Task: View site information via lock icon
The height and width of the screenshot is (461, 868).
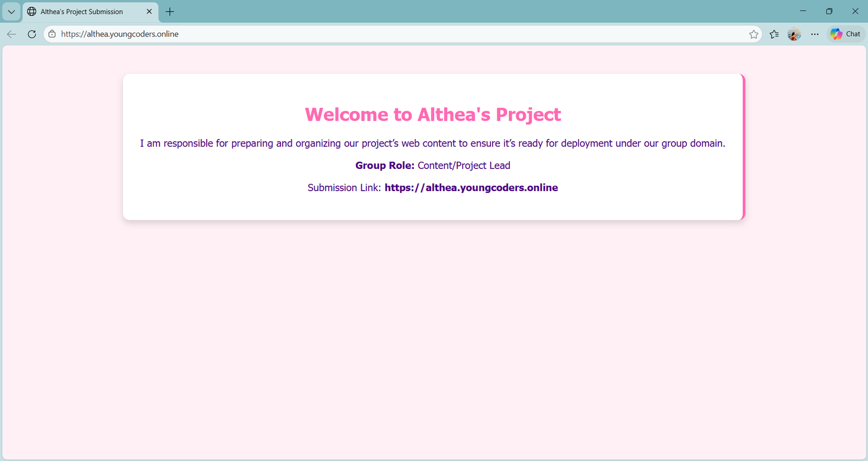Action: (x=52, y=34)
